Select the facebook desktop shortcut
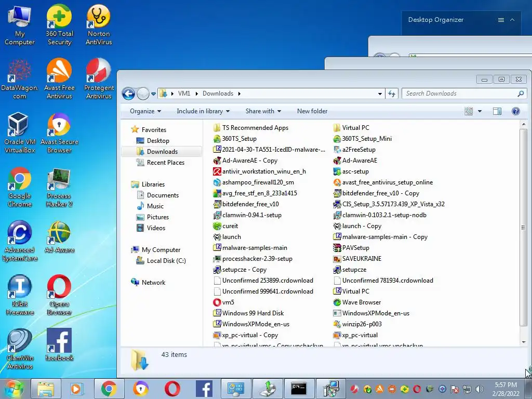532x399 pixels. click(59, 345)
